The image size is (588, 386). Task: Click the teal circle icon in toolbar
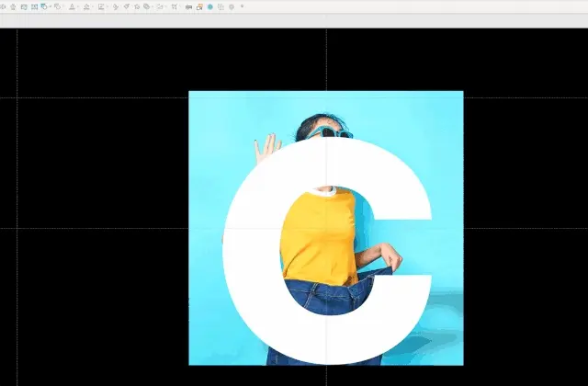click(x=210, y=6)
